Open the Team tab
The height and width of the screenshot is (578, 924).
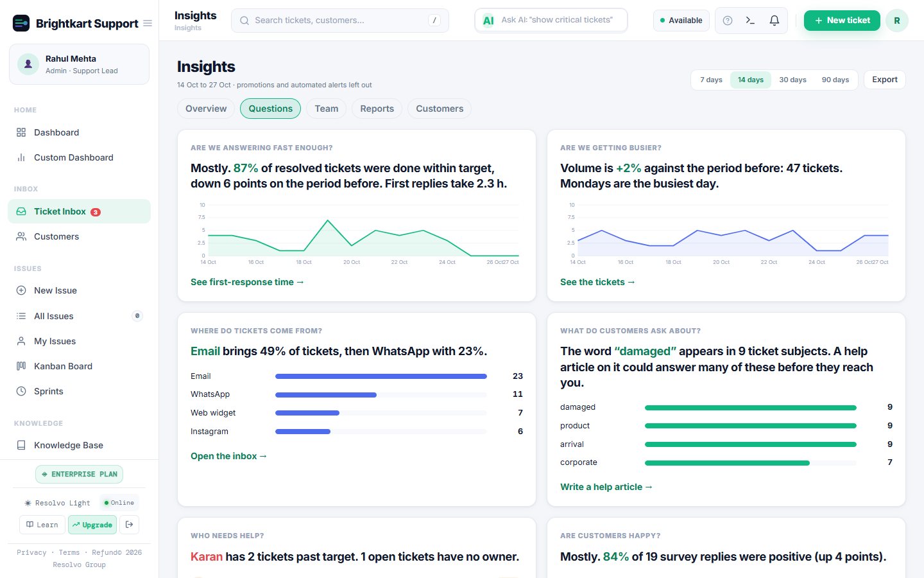point(327,109)
